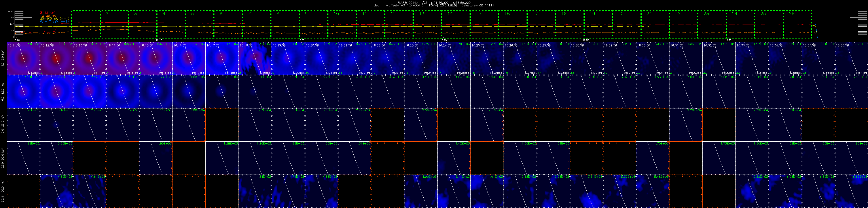868x208 pixels.
Task: Open the 25-50 keV image labeled 6.90E+03
Action: pos(56,158)
